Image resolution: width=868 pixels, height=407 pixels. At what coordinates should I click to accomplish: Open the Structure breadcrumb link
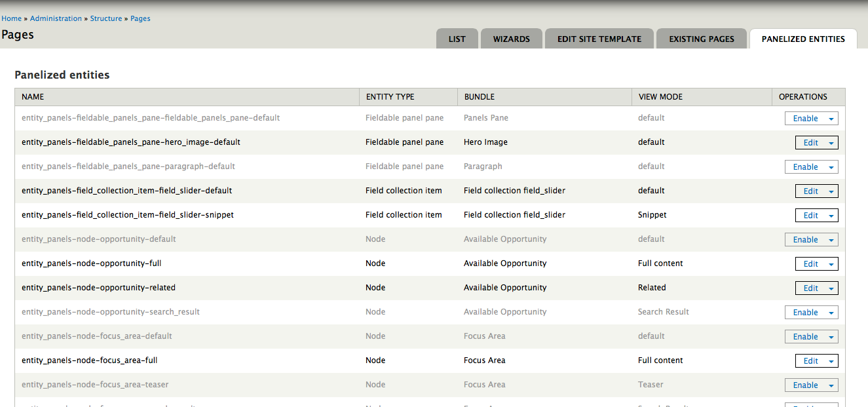pyautogui.click(x=106, y=18)
